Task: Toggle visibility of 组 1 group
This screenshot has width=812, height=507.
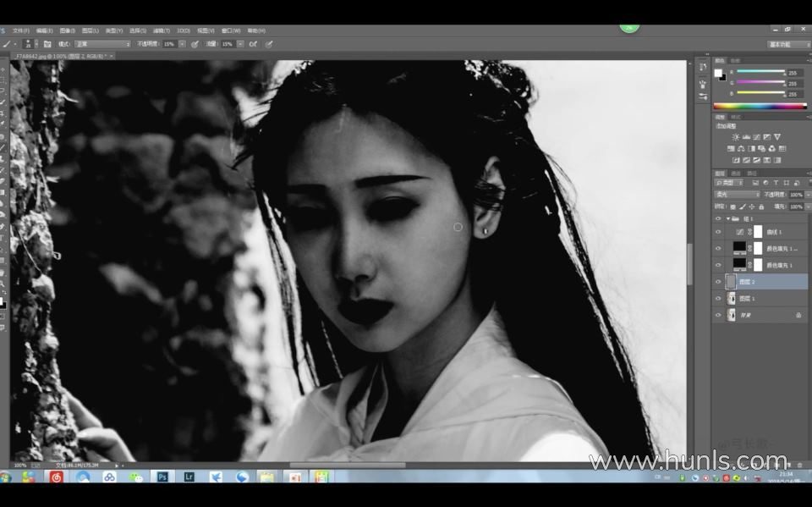Action: [718, 218]
